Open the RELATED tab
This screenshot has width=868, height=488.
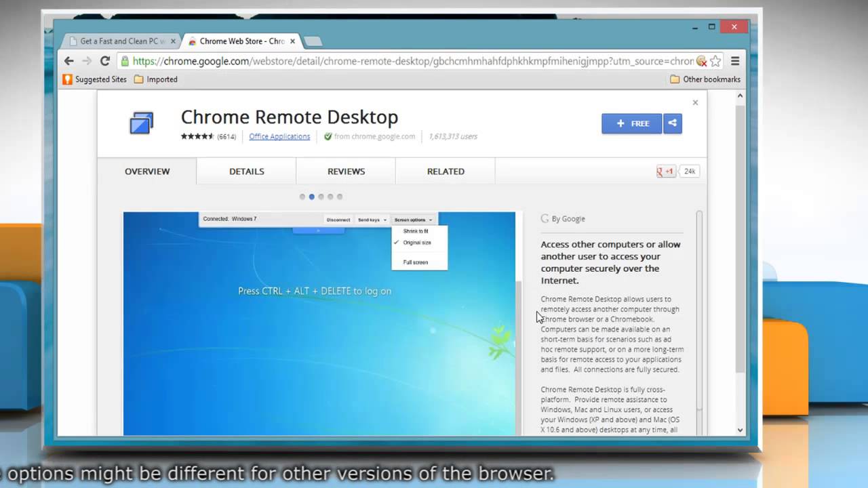(446, 171)
